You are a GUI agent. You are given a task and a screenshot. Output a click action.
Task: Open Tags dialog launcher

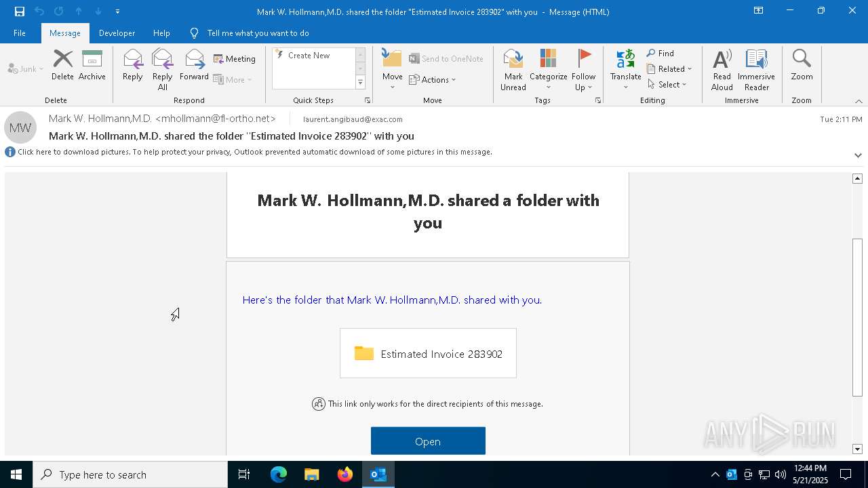point(598,100)
